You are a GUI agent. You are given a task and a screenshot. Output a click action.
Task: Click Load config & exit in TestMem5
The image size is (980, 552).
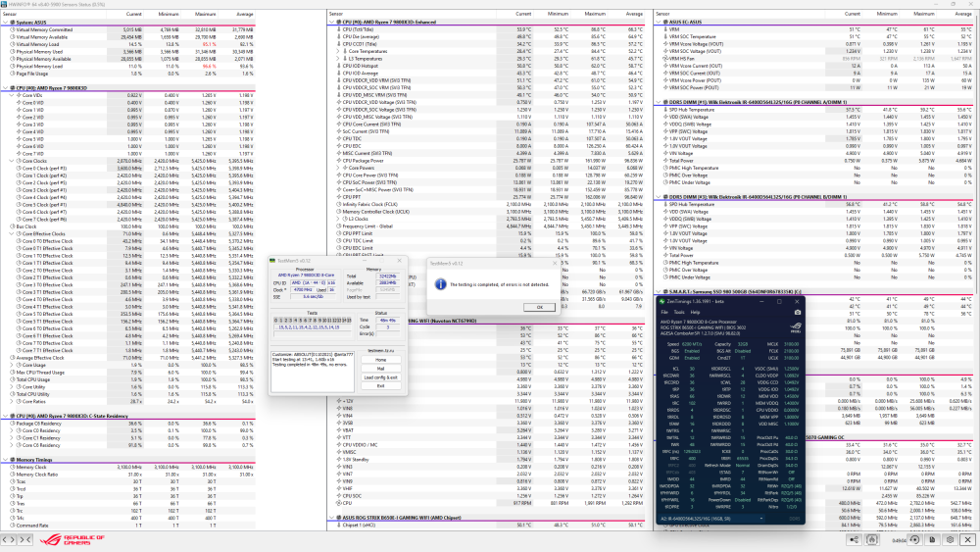(x=381, y=376)
